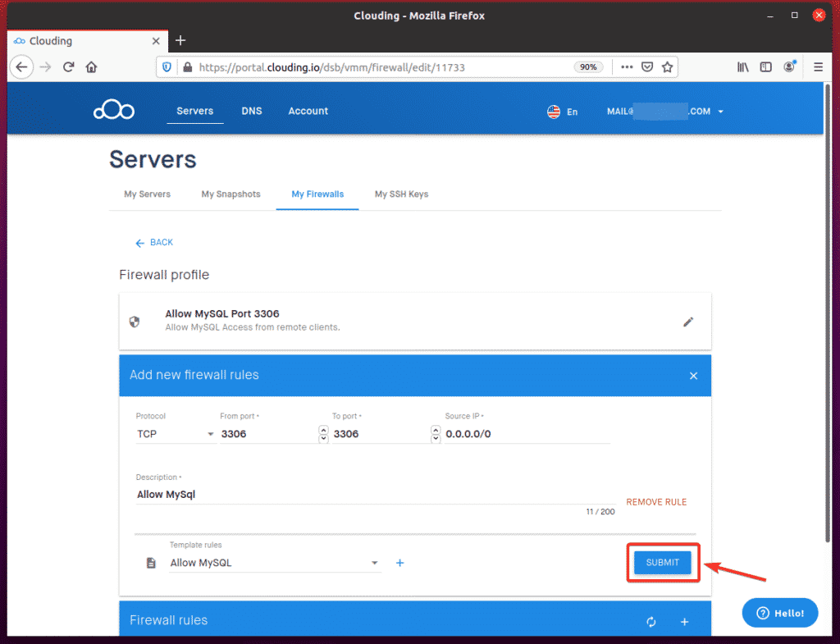This screenshot has width=840, height=644.
Task: Reload the page in Firefox
Action: tap(69, 67)
